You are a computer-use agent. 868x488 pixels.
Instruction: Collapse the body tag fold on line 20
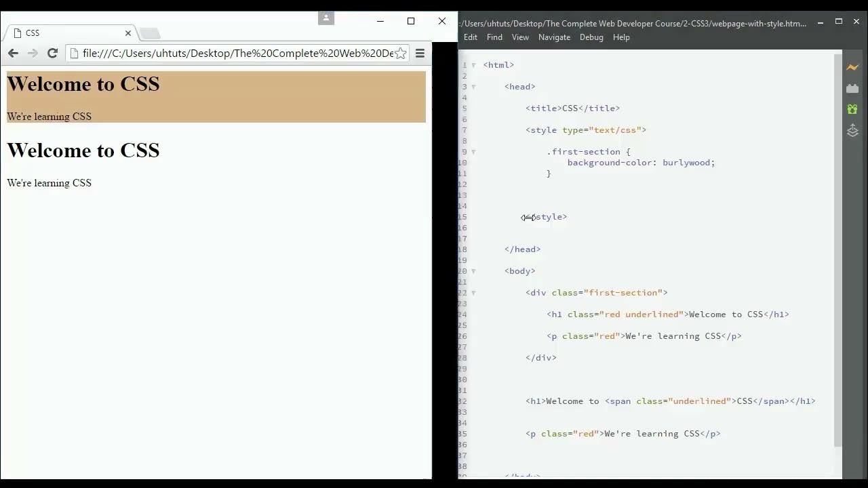(473, 271)
